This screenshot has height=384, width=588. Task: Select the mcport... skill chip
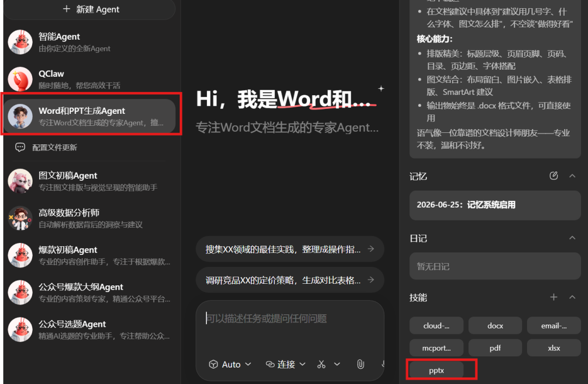437,348
